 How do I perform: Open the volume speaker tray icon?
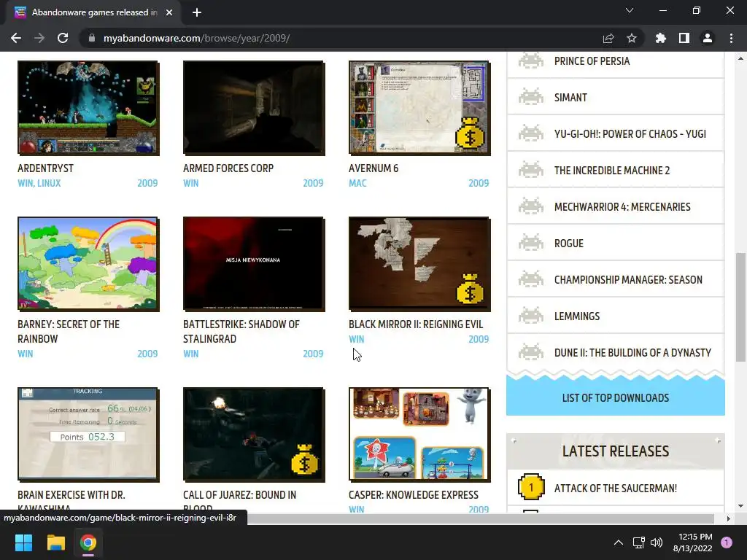(x=657, y=542)
